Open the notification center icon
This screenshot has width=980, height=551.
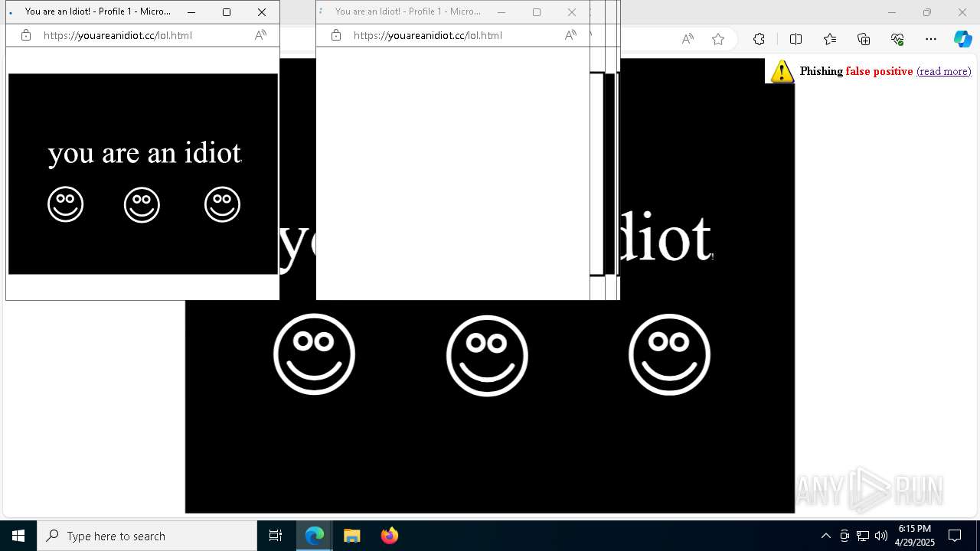click(955, 536)
